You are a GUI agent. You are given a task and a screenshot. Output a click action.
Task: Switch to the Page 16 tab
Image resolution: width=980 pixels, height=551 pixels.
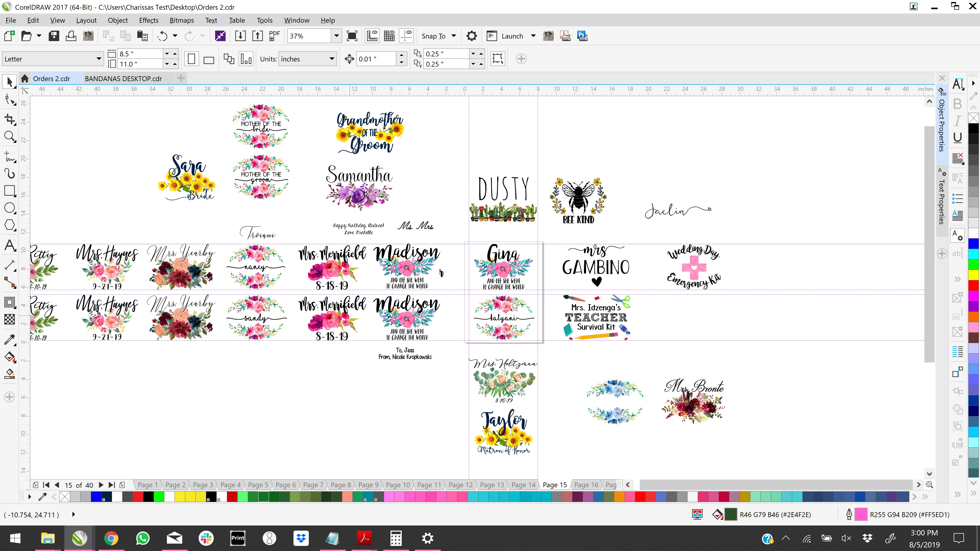pos(586,485)
